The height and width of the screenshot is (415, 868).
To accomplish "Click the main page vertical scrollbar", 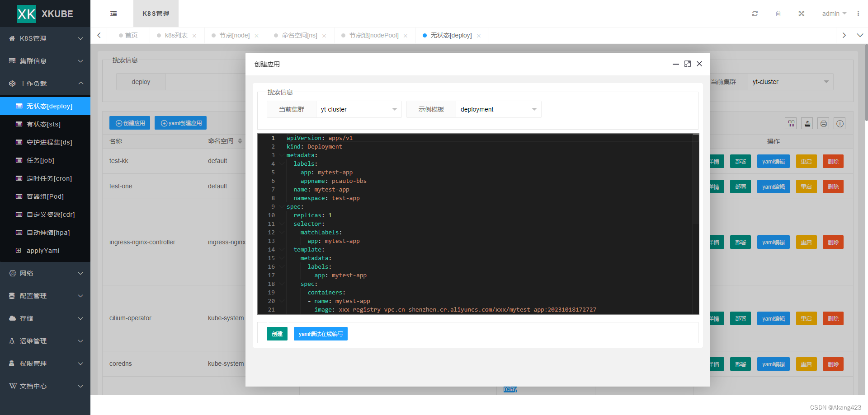I will point(866,81).
